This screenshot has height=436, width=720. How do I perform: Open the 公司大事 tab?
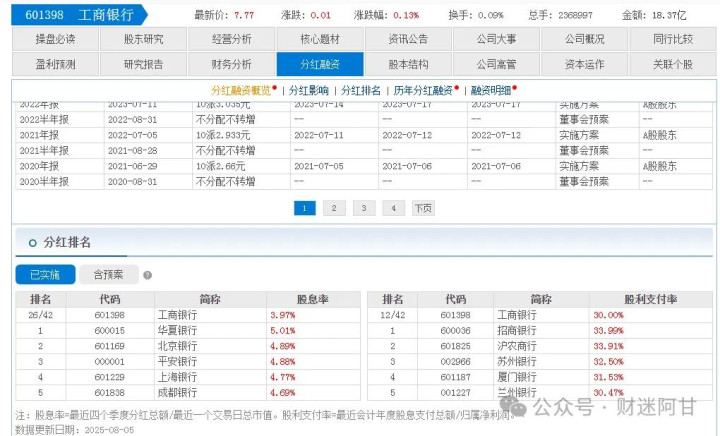click(496, 39)
